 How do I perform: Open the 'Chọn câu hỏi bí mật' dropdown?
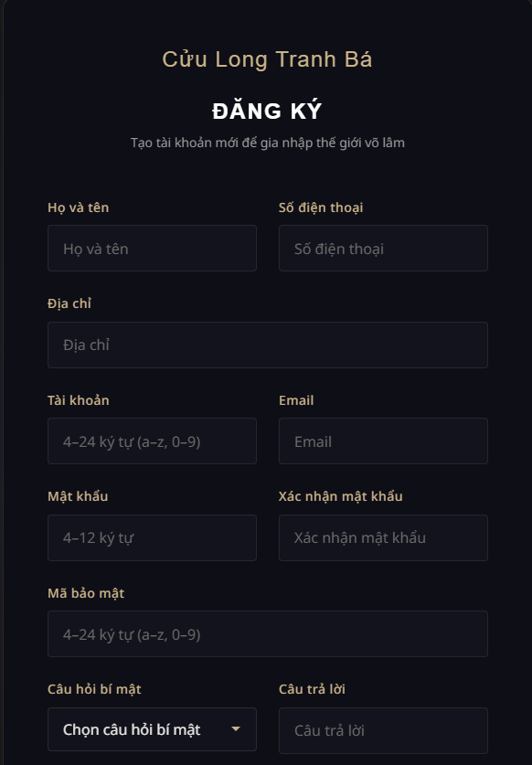tap(152, 729)
